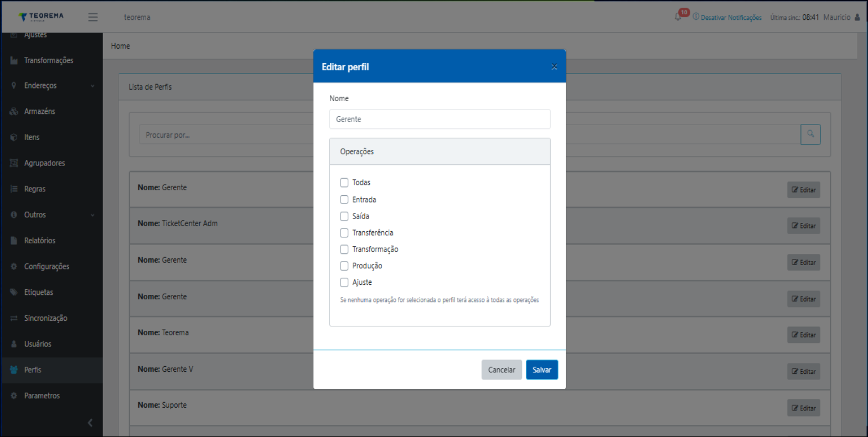Close the Editar perfil dialog
868x437 pixels.
pos(554,66)
